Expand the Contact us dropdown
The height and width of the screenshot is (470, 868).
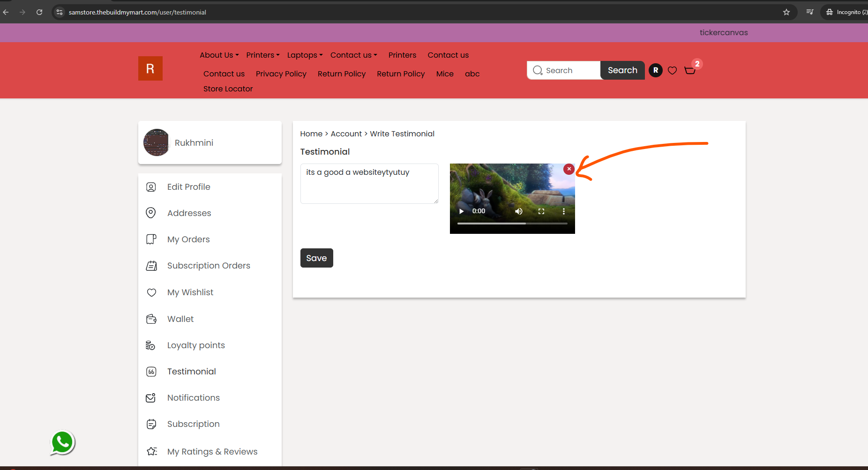tap(354, 55)
